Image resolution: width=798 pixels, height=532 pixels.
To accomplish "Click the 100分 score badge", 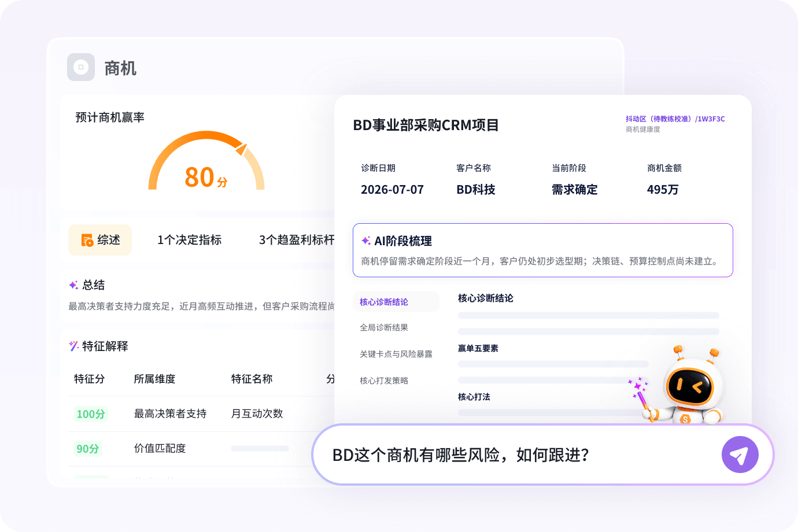I will click(x=91, y=414).
